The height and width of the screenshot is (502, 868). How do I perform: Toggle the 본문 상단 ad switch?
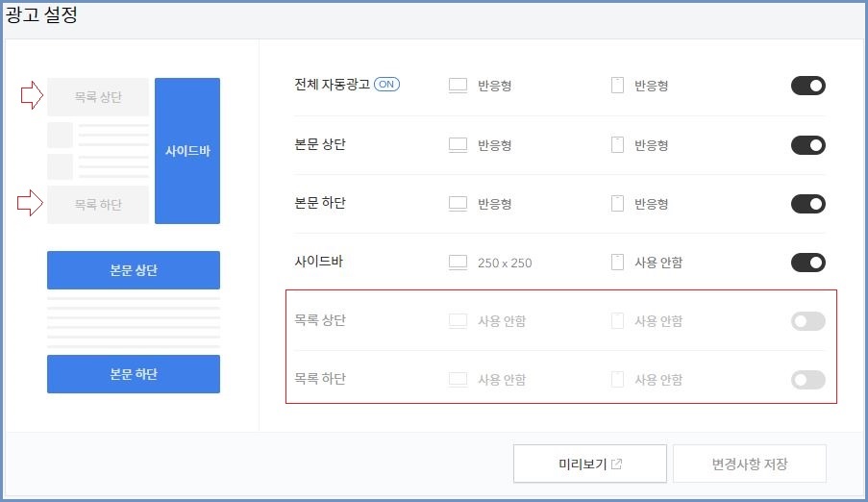point(807,145)
